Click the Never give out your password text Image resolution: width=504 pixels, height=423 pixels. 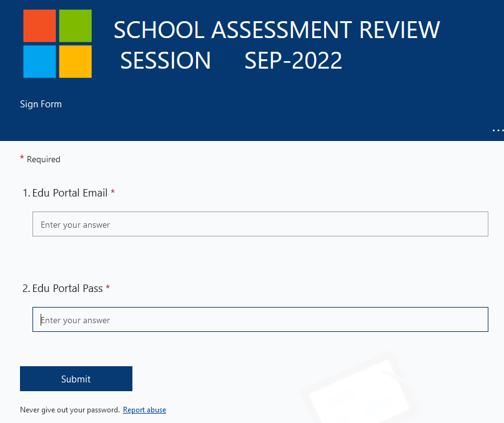tap(70, 410)
